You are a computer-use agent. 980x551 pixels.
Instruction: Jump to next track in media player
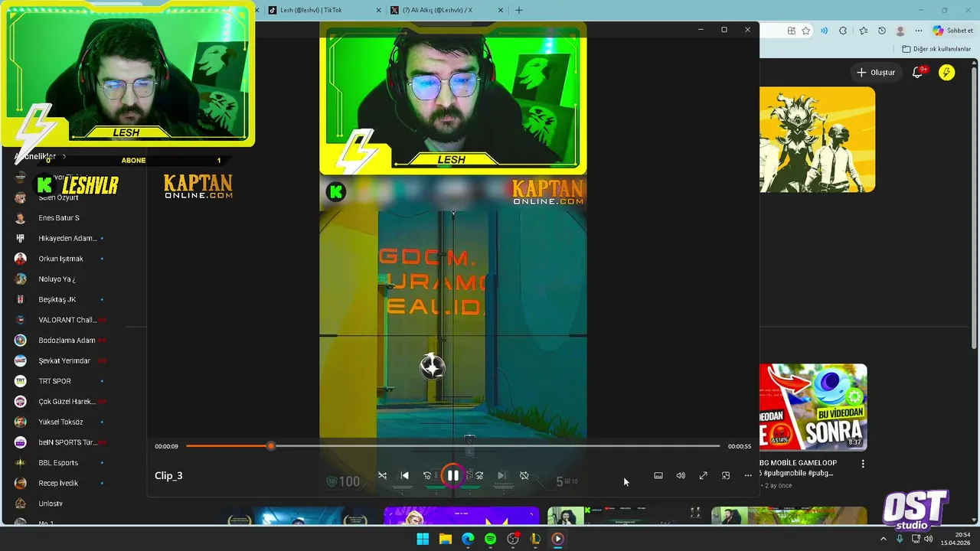click(x=501, y=475)
